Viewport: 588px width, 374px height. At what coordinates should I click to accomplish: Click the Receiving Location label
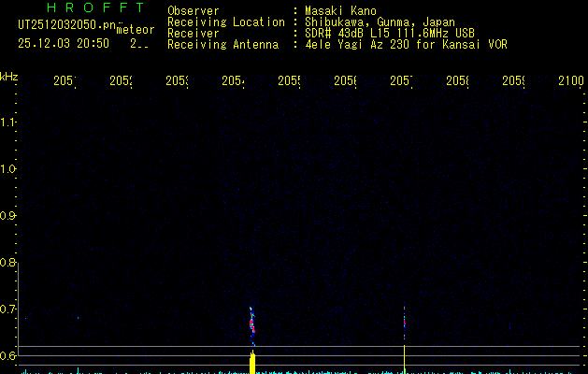click(226, 22)
